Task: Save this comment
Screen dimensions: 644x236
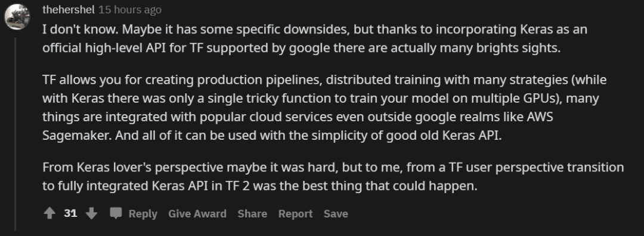Action: [336, 214]
